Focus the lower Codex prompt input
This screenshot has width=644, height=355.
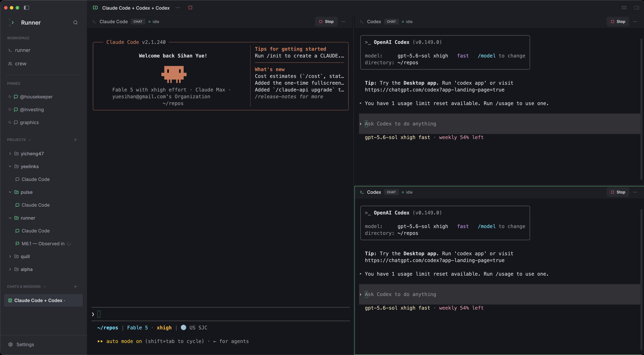click(499, 294)
